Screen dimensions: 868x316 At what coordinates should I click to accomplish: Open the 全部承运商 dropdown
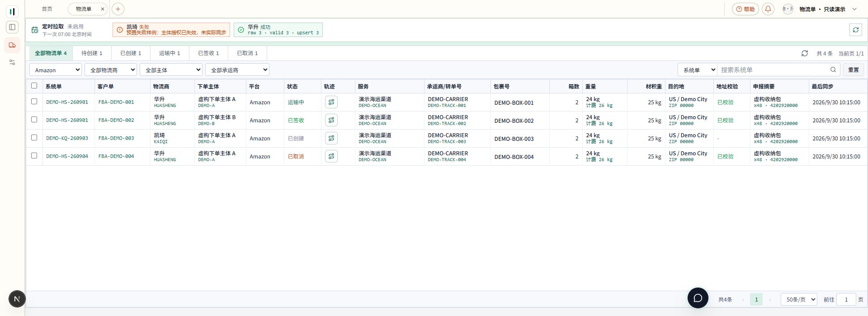coord(237,70)
